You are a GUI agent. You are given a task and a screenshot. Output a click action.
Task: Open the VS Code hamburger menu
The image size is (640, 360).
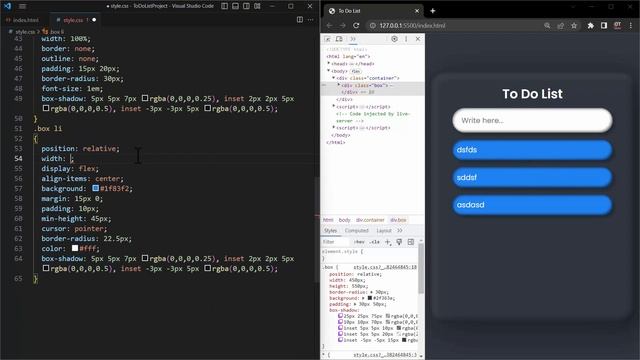coord(22,6)
